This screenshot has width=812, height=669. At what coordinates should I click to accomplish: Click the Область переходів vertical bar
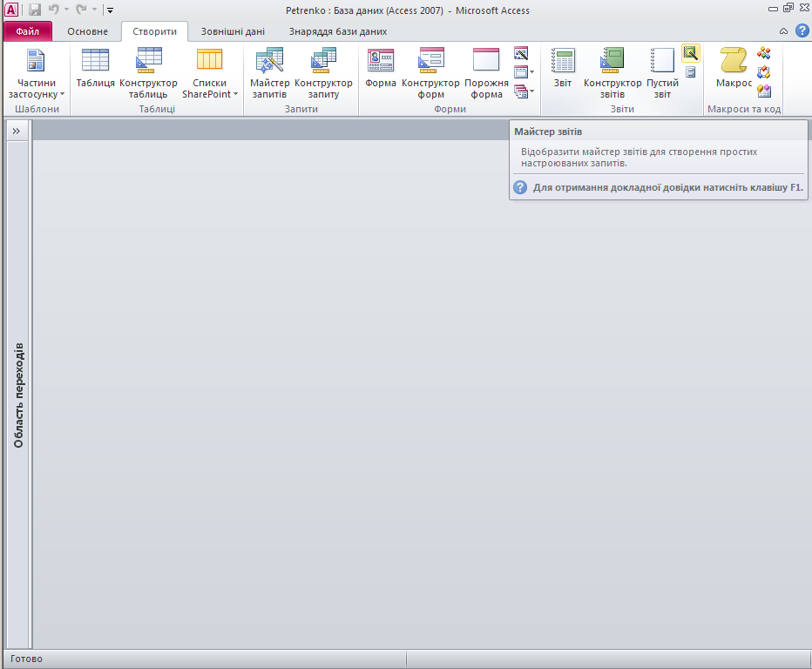click(x=18, y=395)
